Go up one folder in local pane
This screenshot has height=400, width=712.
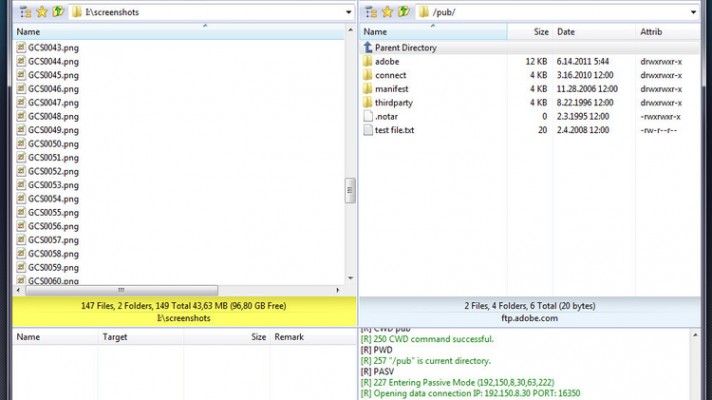(58, 12)
